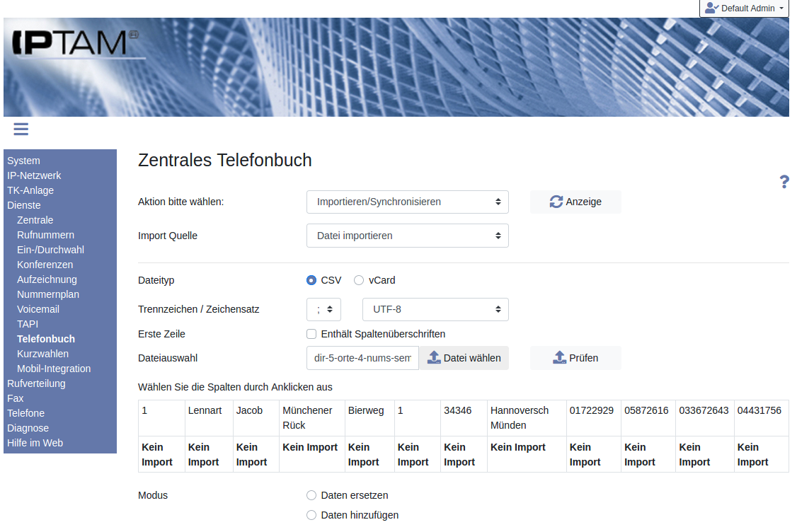Open the UTF-8 charset dropdown

point(435,309)
